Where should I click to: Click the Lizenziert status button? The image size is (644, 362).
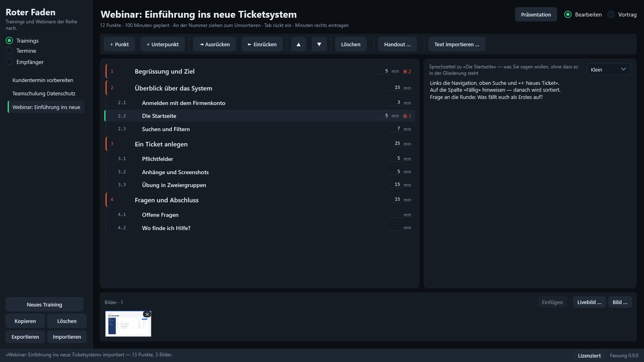click(589, 356)
